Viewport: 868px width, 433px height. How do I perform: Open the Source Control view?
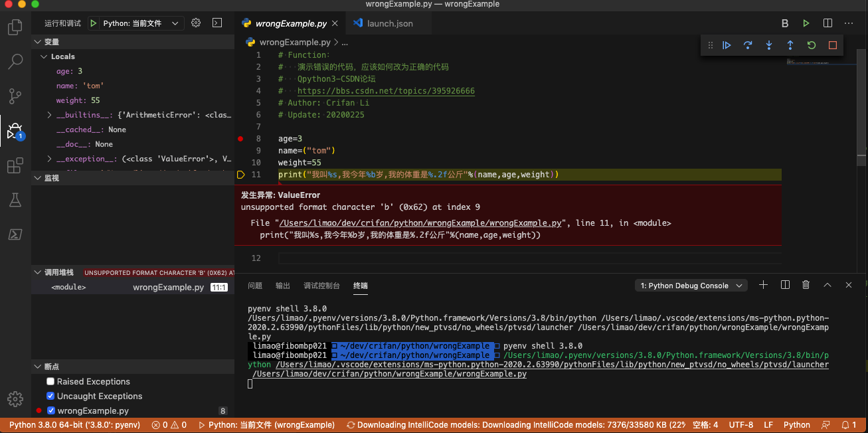pyautogui.click(x=15, y=96)
